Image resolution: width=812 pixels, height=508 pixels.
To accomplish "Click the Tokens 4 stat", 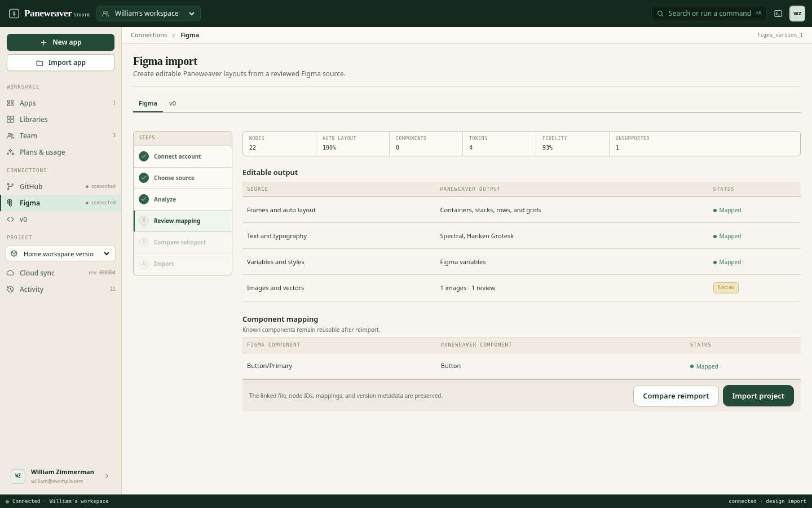I will coord(499,143).
